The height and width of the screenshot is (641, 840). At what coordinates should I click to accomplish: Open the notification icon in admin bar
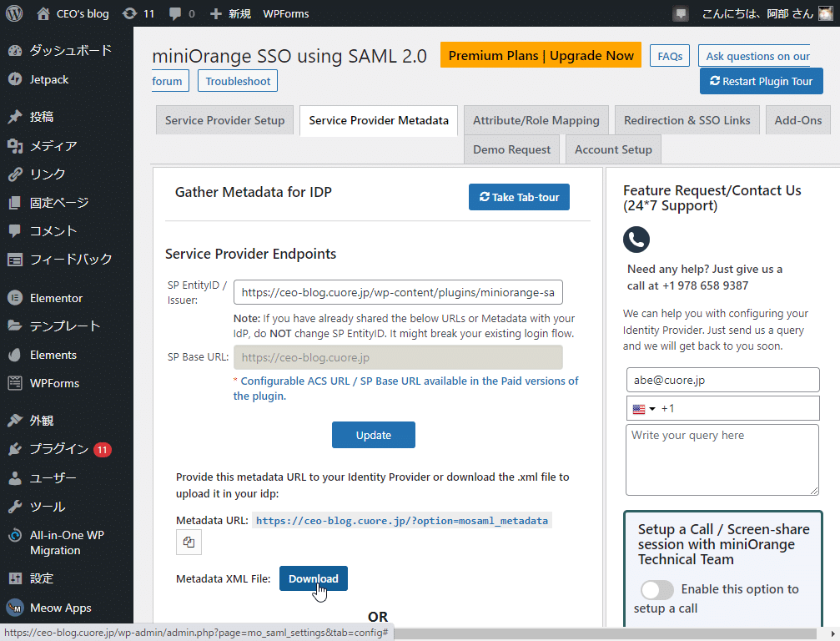[x=682, y=13]
